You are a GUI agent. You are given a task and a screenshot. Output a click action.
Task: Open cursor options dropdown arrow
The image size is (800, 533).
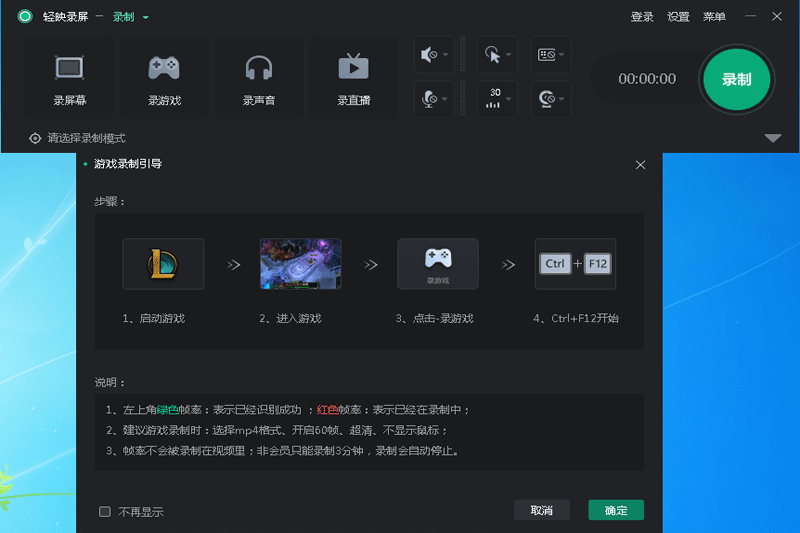509,55
